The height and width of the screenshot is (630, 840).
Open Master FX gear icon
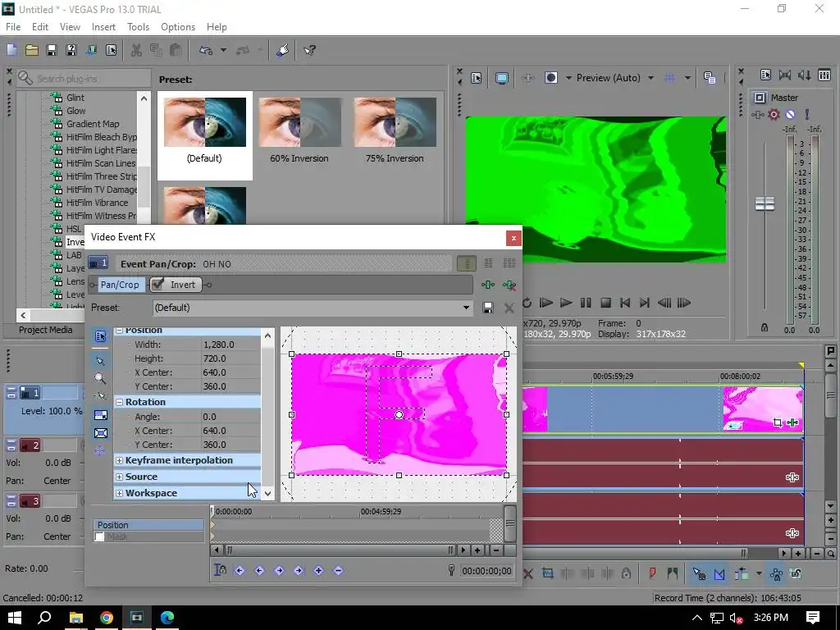pyautogui.click(x=774, y=114)
